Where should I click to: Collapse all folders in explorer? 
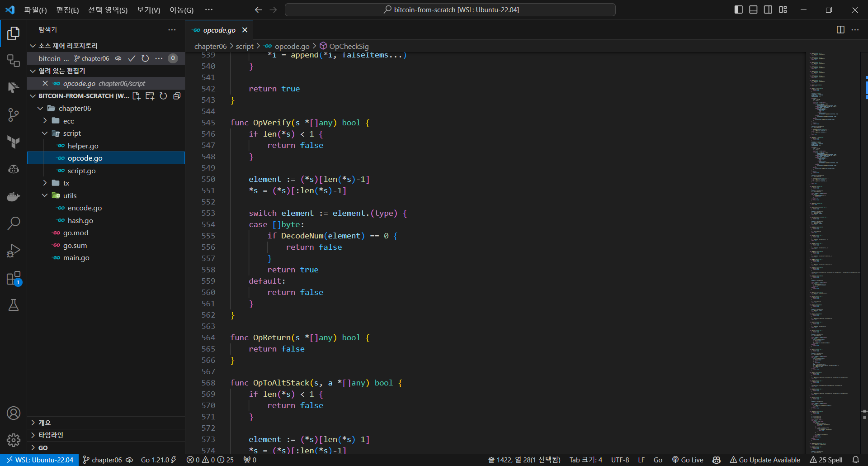click(x=177, y=96)
